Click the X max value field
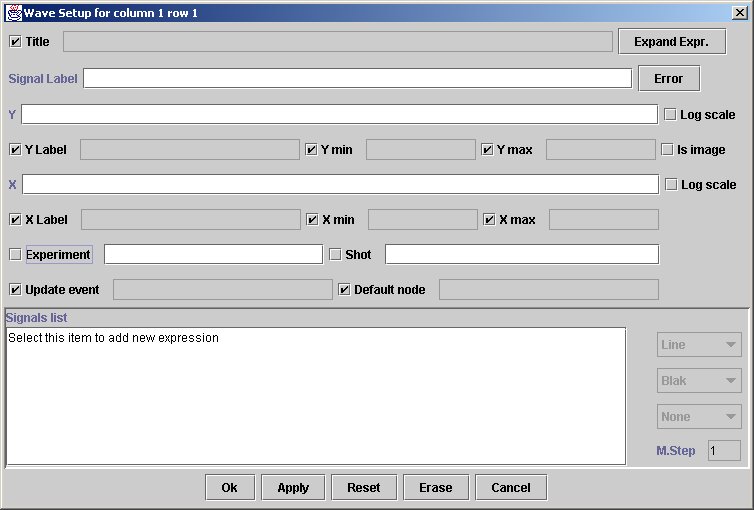Viewport: 754px width, 510px height. tap(603, 220)
